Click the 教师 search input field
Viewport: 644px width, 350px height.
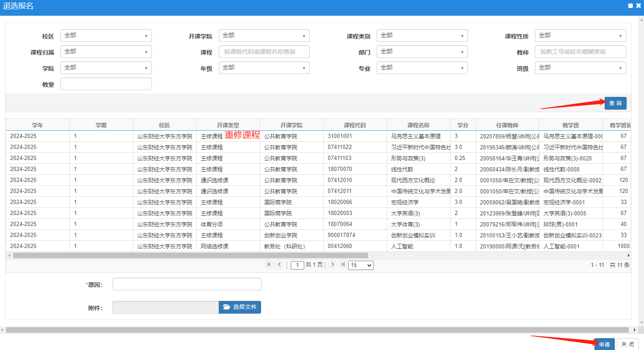(x=580, y=52)
